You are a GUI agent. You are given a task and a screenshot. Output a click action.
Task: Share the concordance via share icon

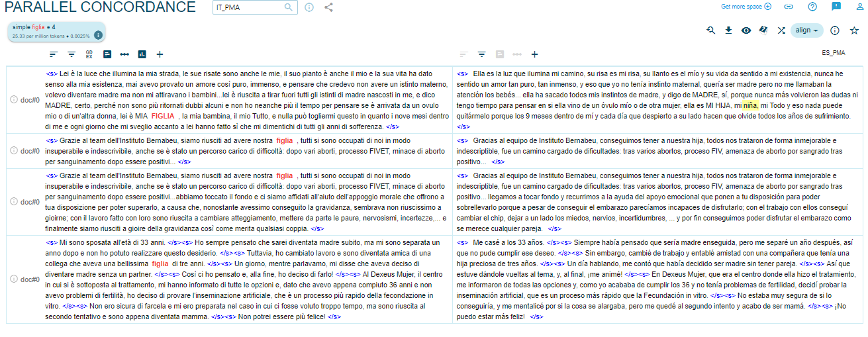[x=329, y=7]
